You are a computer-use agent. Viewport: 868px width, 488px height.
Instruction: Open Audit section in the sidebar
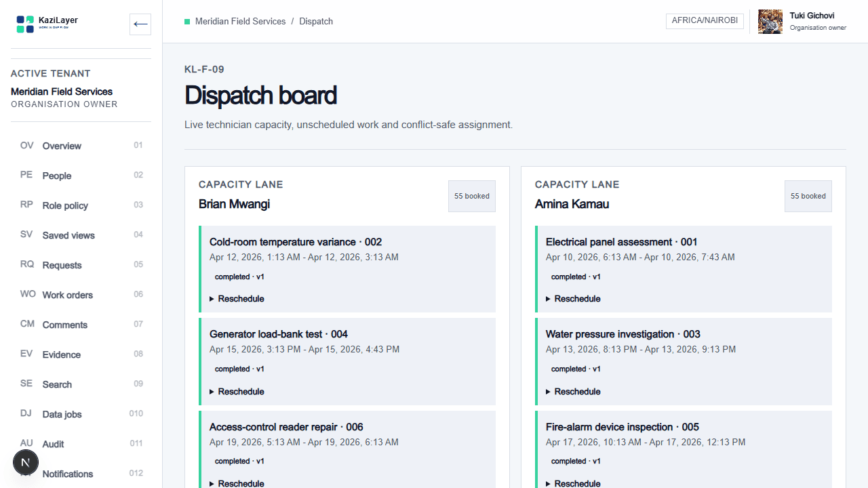coord(81,444)
